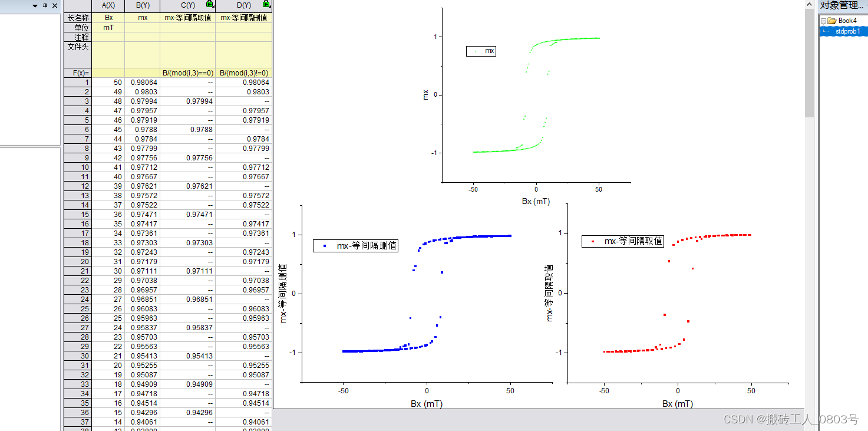
Task: Click the long name cell 'mx-等间隔取值'
Action: (x=187, y=18)
